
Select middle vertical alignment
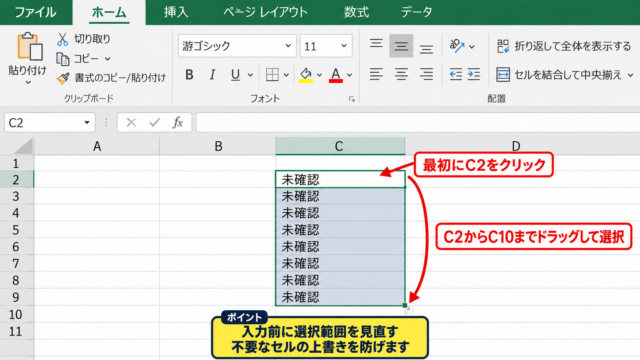[401, 46]
